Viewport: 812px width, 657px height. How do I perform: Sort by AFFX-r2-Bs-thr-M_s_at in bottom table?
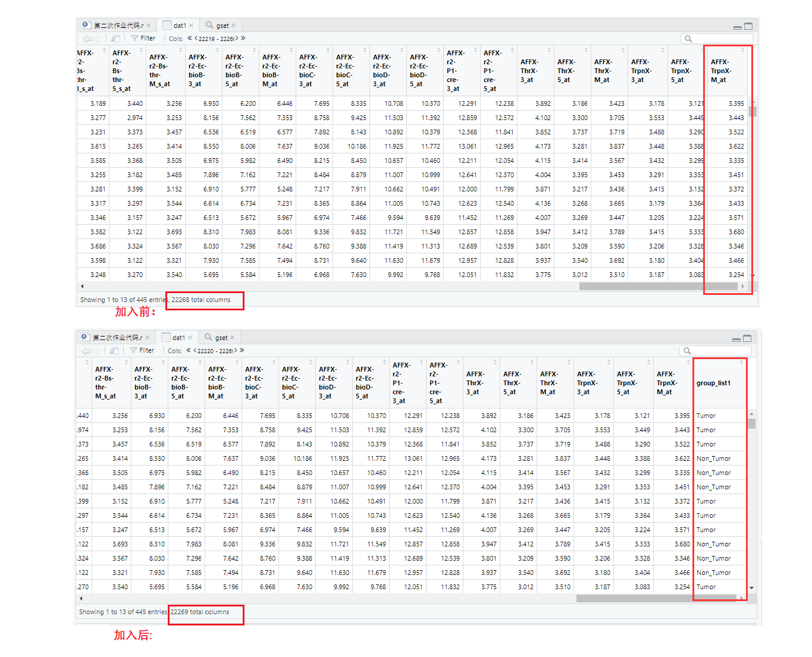126,362
